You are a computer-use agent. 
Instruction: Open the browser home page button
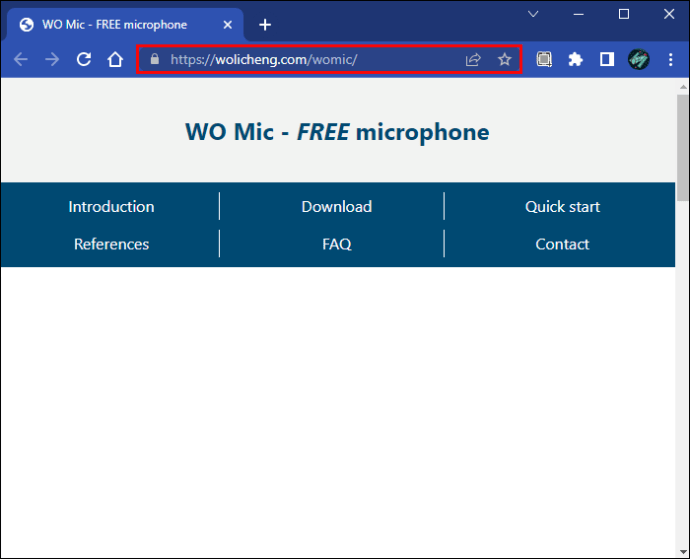(115, 59)
